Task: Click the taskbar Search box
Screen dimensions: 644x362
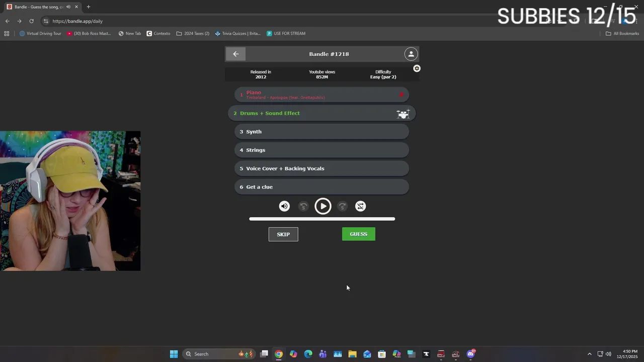Action: (219, 354)
